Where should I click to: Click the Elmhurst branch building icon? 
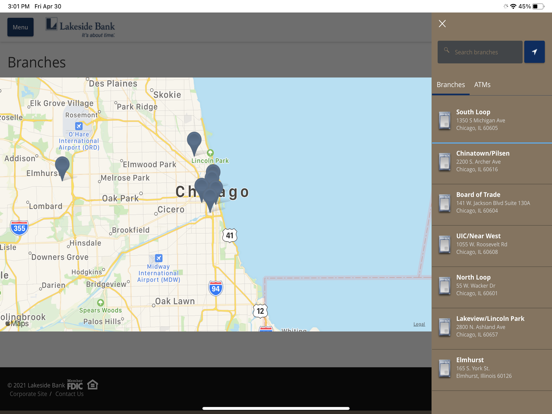pyautogui.click(x=445, y=368)
